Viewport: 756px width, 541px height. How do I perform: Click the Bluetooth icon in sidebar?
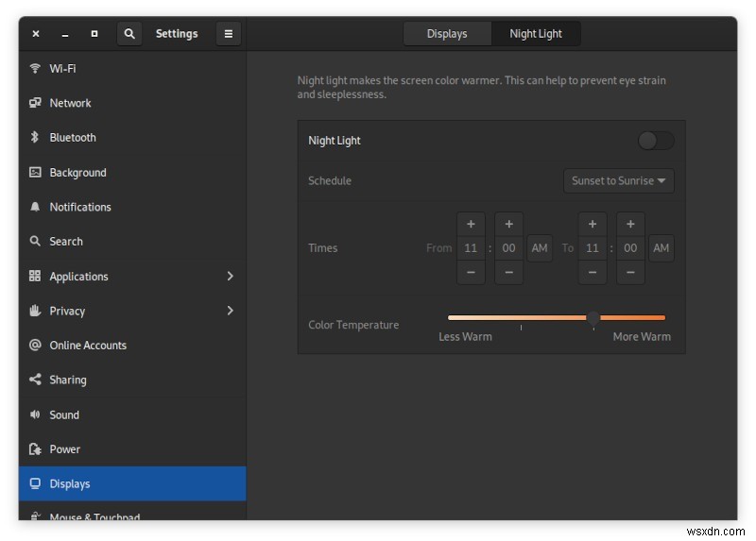pos(35,138)
